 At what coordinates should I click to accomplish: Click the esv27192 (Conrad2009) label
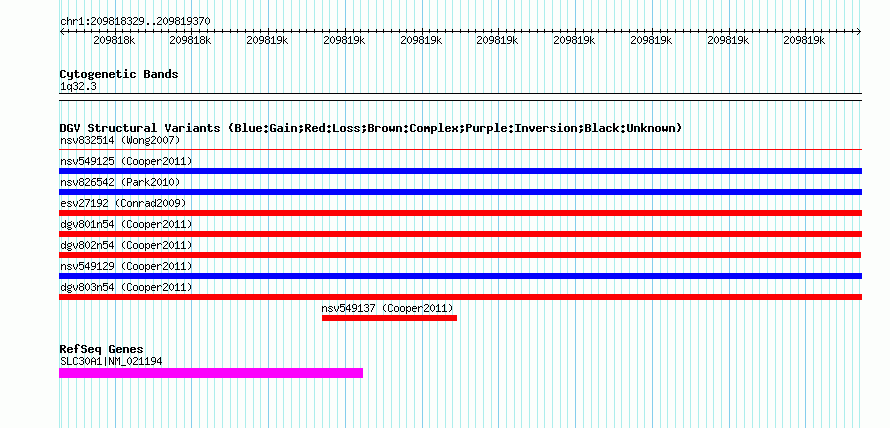coord(123,203)
